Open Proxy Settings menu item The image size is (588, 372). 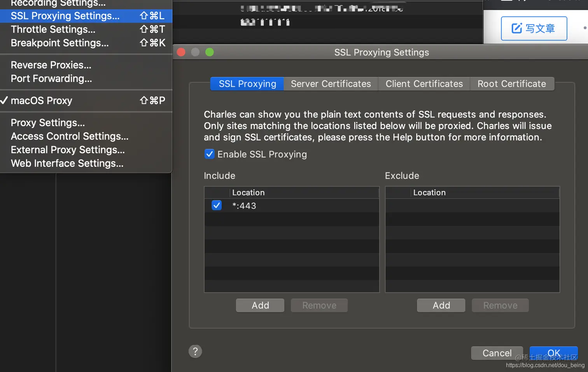pyautogui.click(x=86, y=123)
